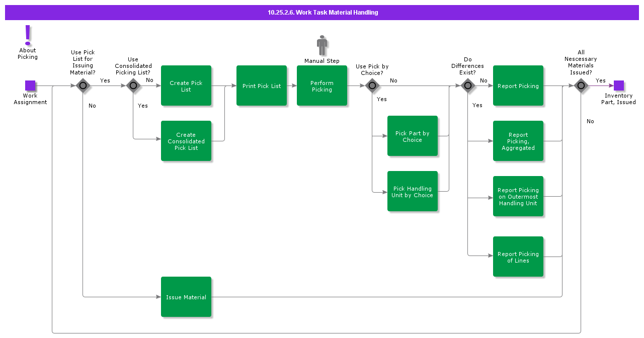Screen dimensions: 644x338
Task: Select the 'Use Pick by Choice?' gateway diamond
Action: [372, 86]
